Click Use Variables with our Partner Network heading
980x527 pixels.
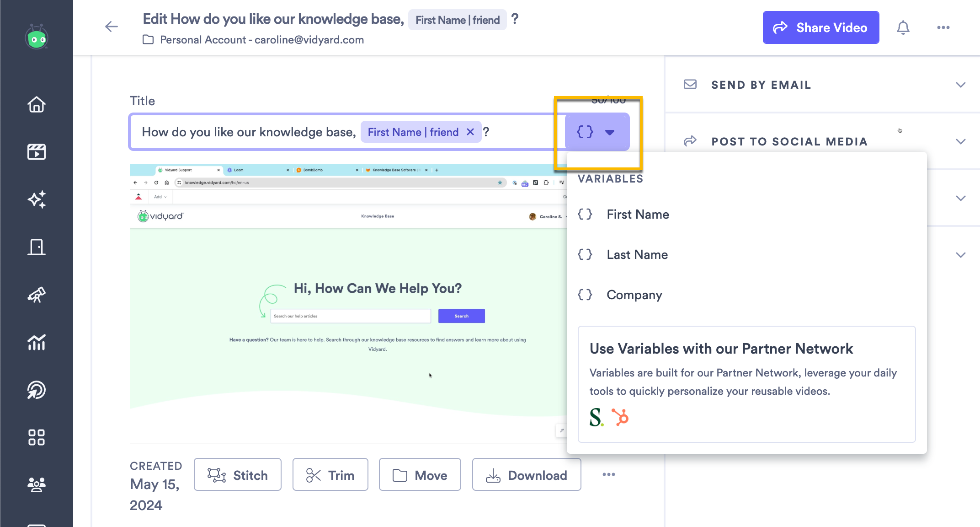721,349
